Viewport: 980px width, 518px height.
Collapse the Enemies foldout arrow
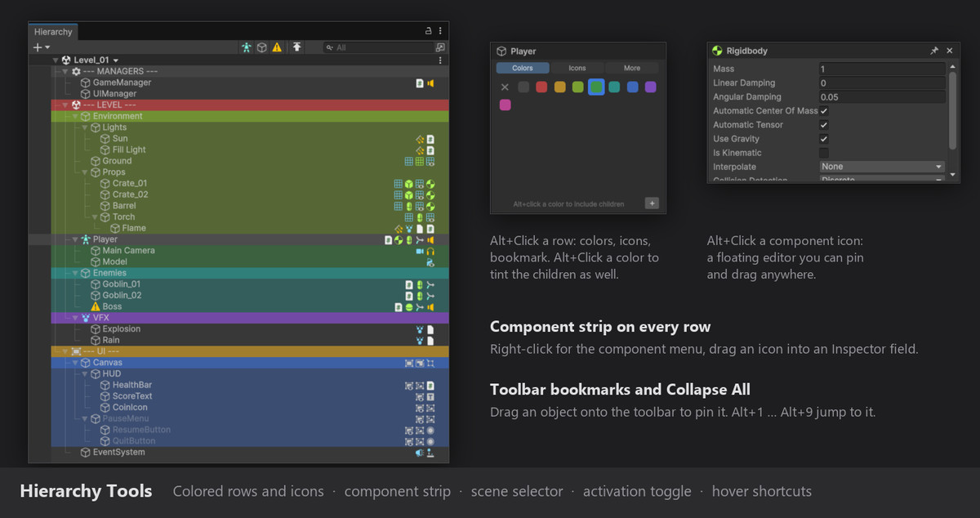pyautogui.click(x=75, y=273)
